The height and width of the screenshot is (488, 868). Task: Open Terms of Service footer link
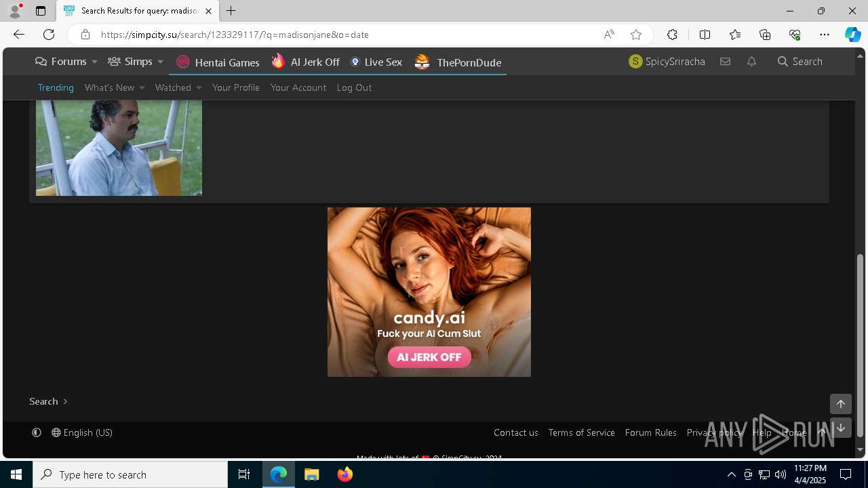582,432
